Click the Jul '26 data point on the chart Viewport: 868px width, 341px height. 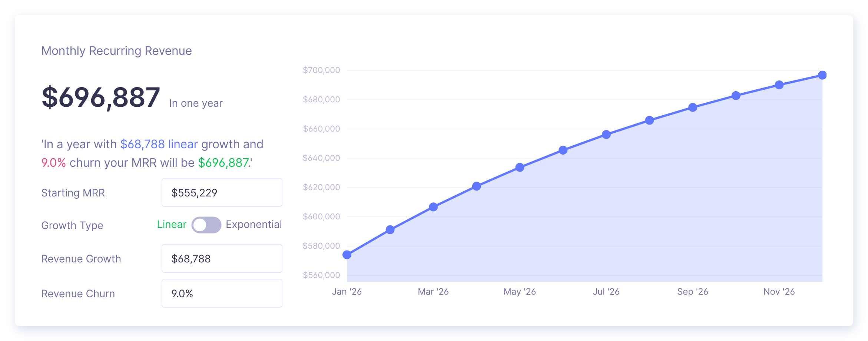pyautogui.click(x=606, y=135)
